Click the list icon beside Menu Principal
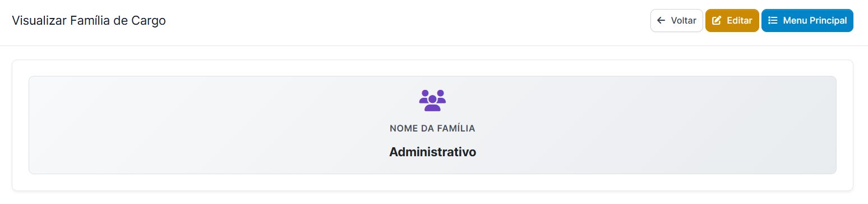This screenshot has width=868, height=204. click(773, 21)
